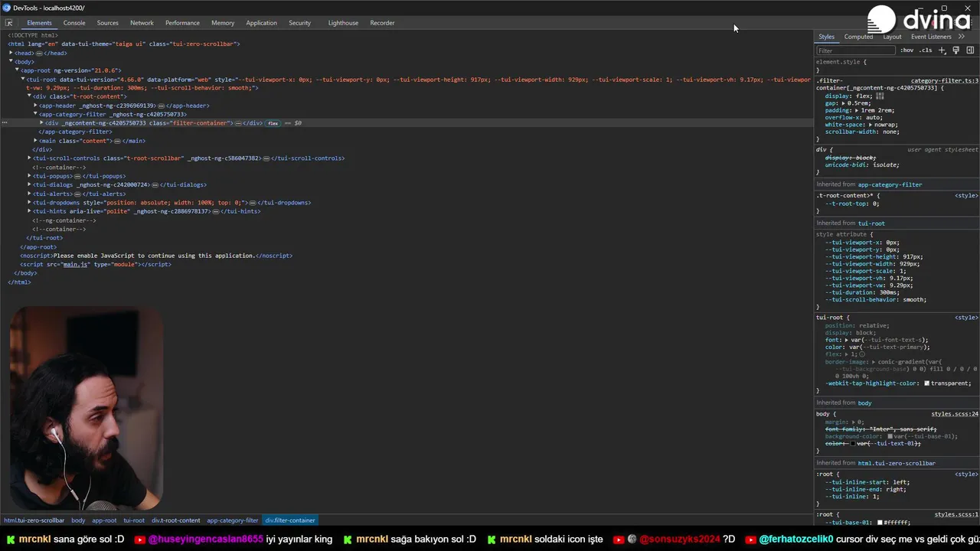980x551 pixels.
Task: Click the new style rule plus icon
Action: click(942, 51)
